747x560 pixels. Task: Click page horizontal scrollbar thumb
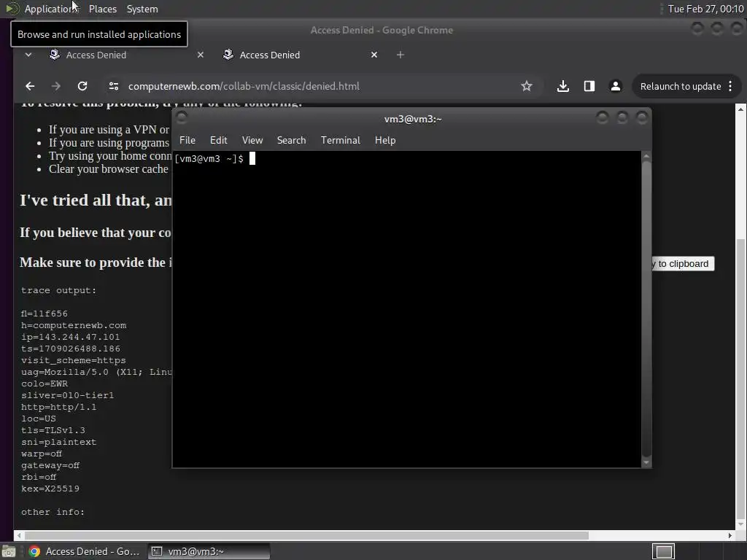(307, 535)
